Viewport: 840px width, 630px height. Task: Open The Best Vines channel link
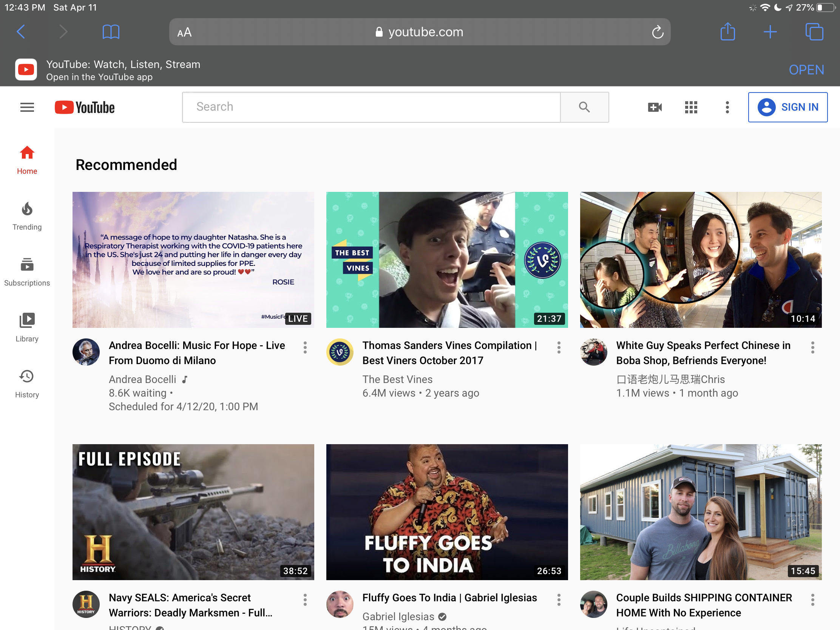coord(397,379)
